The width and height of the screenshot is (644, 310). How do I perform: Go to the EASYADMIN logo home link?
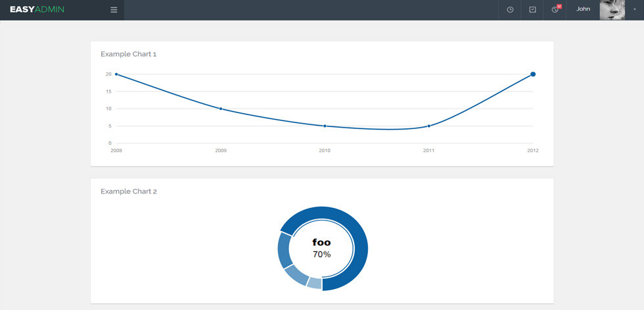(37, 9)
